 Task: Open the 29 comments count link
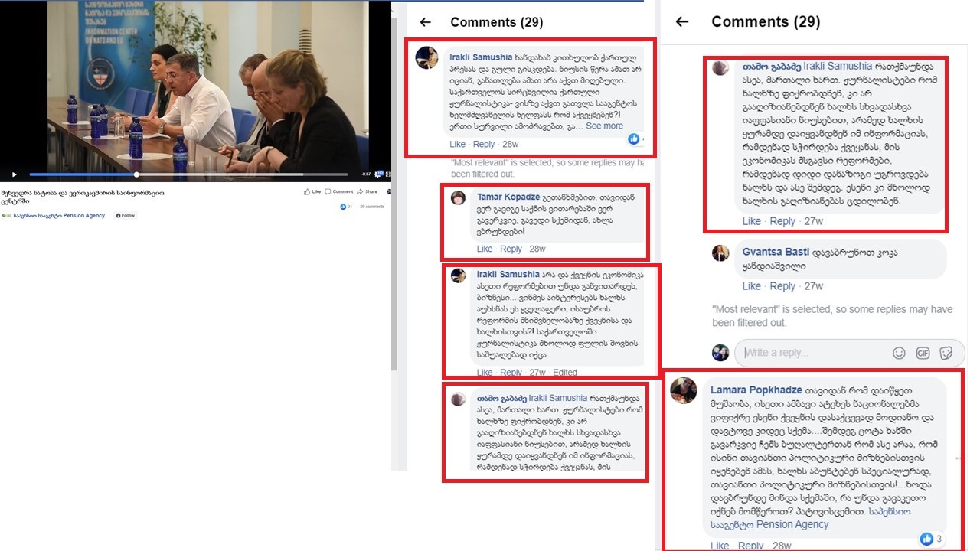point(372,207)
